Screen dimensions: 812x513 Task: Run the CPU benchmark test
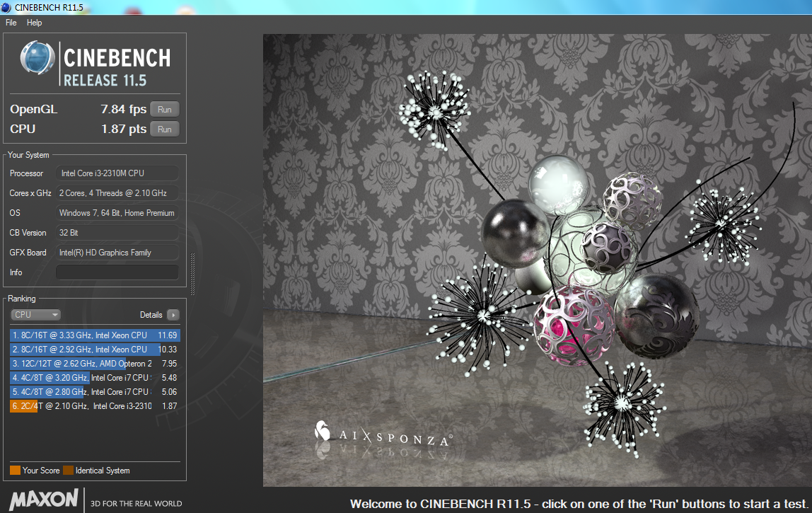(x=165, y=129)
